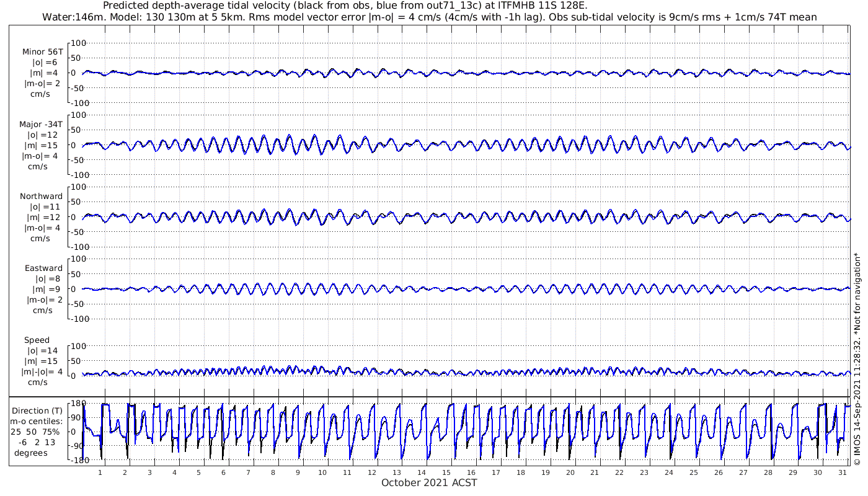Screen dimensions: 868x496
Task: Click the '25 50 75%' centile header
Action: coord(35,432)
